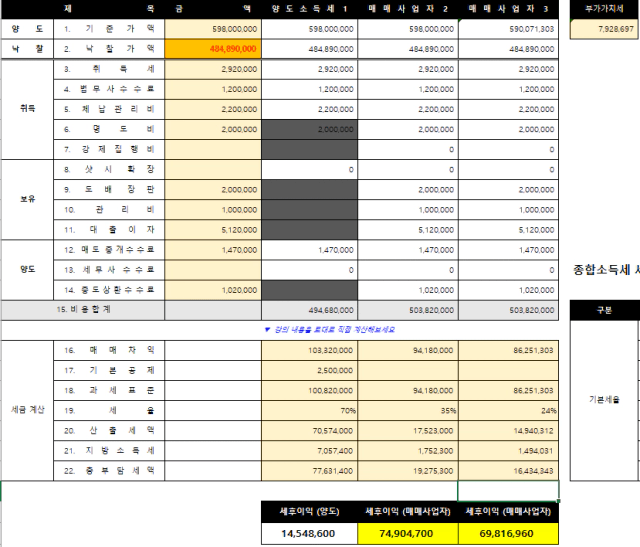Select the row label 7. 강제집행비
This screenshot has width=640, height=547.
pyautogui.click(x=109, y=149)
